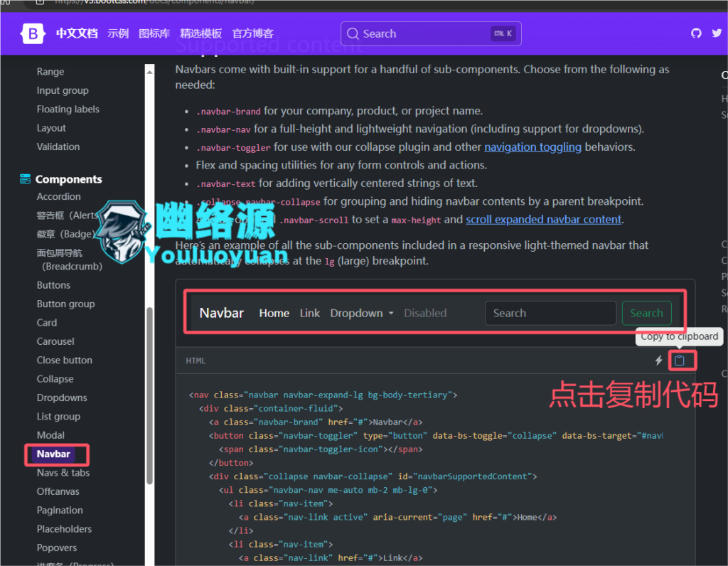Click the .navbar-text code text

pos(225,184)
